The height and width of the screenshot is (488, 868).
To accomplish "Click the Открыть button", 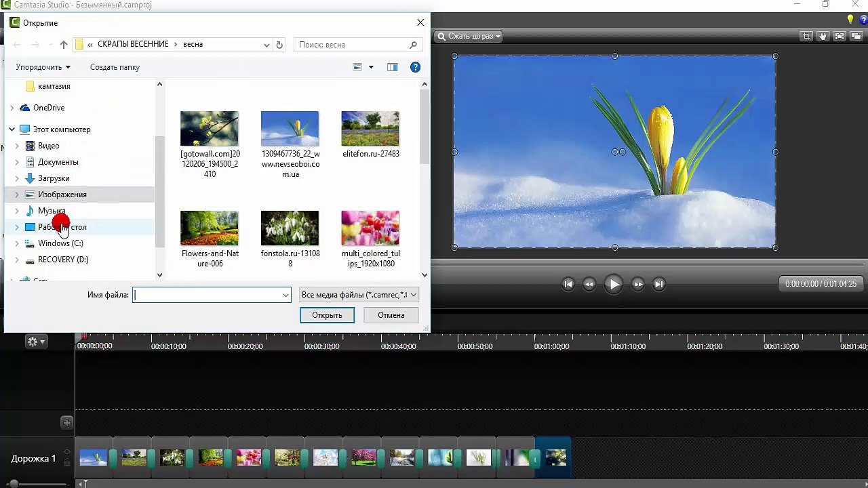I will point(327,315).
